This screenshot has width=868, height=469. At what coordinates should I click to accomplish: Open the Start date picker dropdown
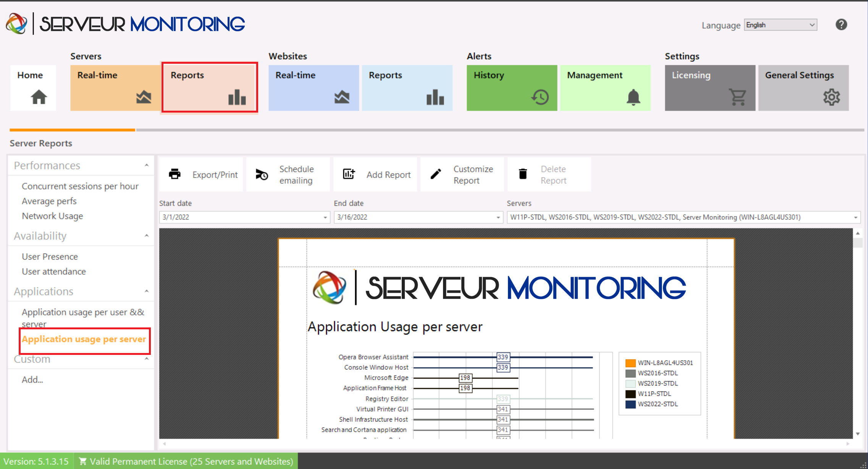click(325, 218)
